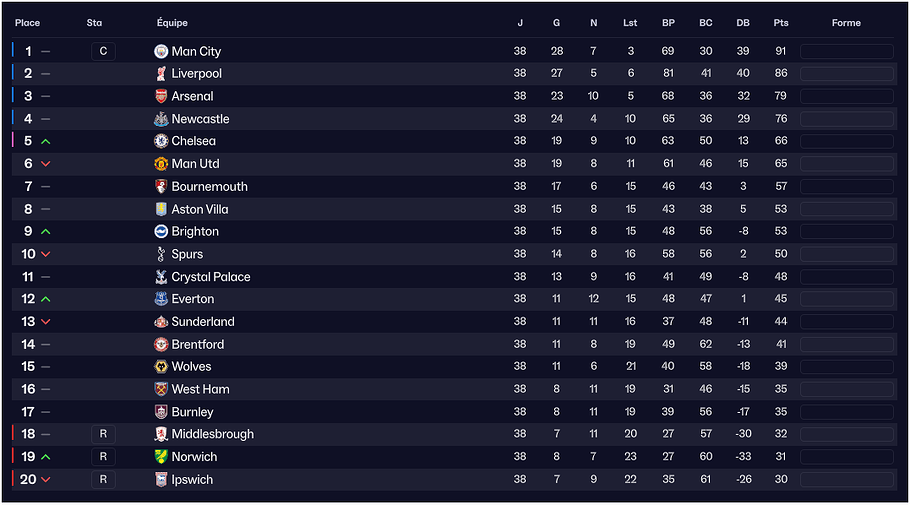Click the C status badge for Man City
The image size is (910, 505).
tap(103, 51)
